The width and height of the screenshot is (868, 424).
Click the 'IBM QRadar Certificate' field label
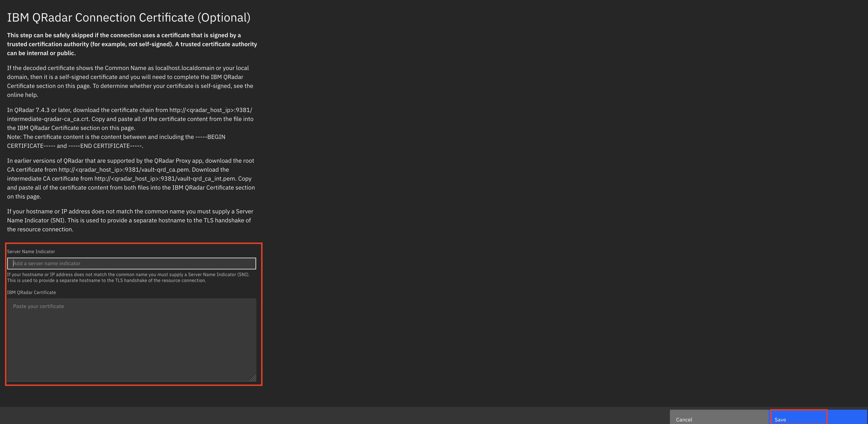[x=31, y=292]
